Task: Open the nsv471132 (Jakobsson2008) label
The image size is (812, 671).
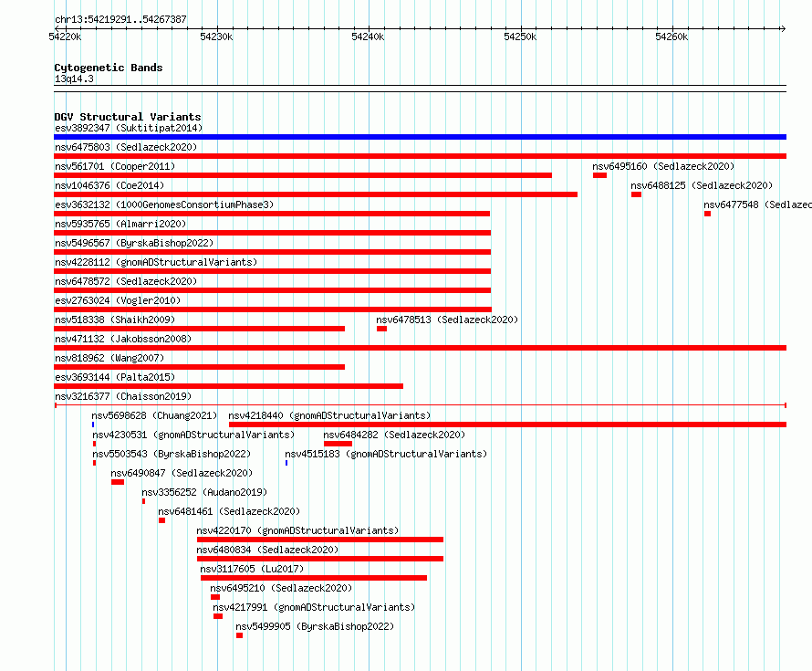Action: pos(123,339)
